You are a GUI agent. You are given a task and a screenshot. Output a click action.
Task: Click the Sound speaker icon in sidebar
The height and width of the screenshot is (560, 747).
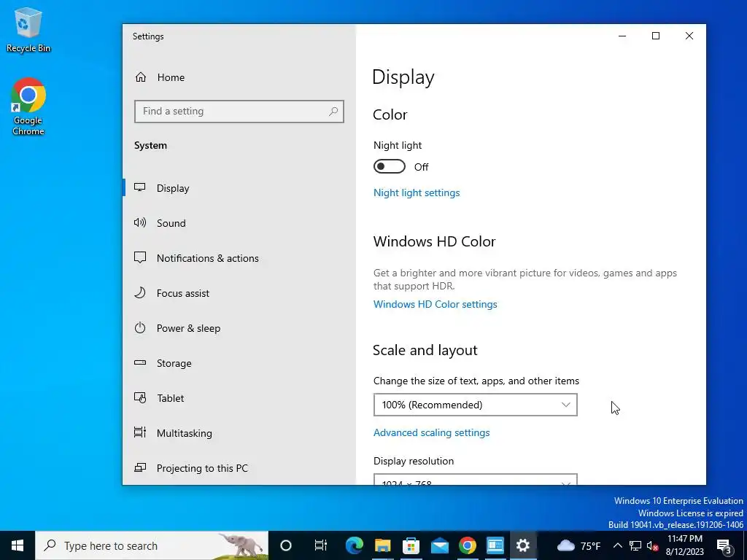[140, 222]
